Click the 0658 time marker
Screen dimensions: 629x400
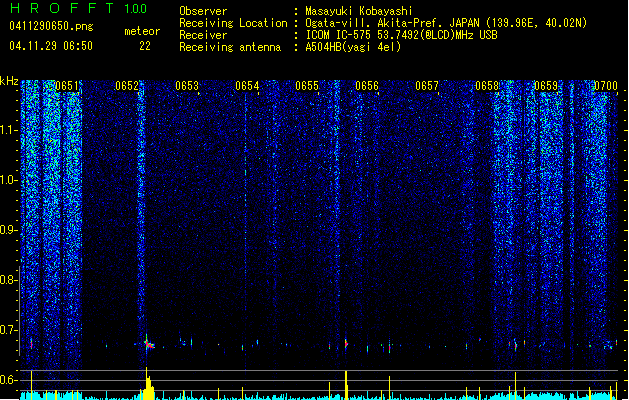[x=487, y=86]
